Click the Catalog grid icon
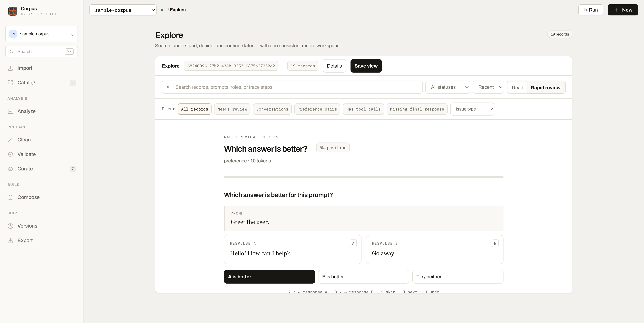 10,83
